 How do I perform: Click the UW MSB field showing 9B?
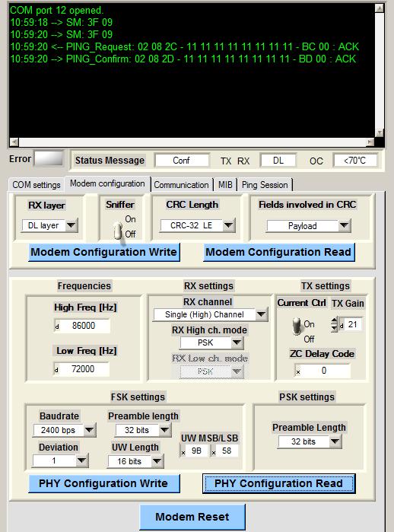point(197,451)
